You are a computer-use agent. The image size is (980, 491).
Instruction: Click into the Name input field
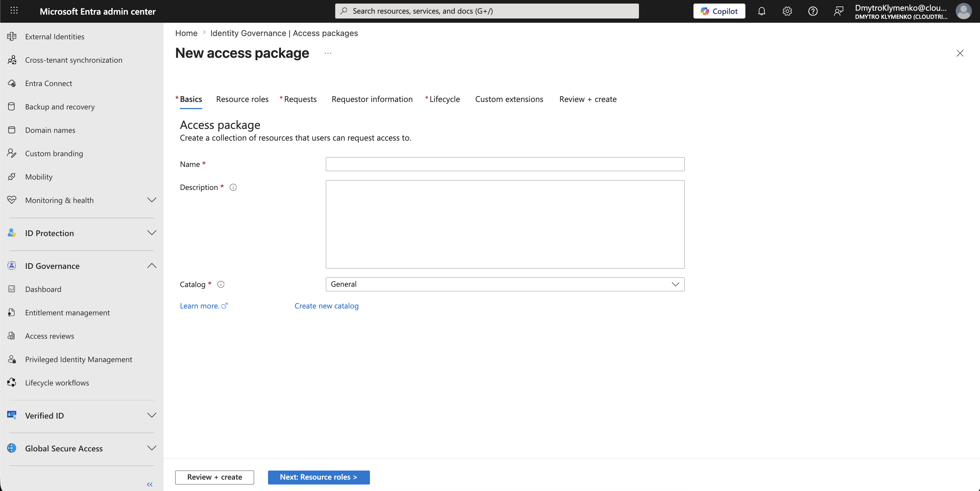click(505, 164)
